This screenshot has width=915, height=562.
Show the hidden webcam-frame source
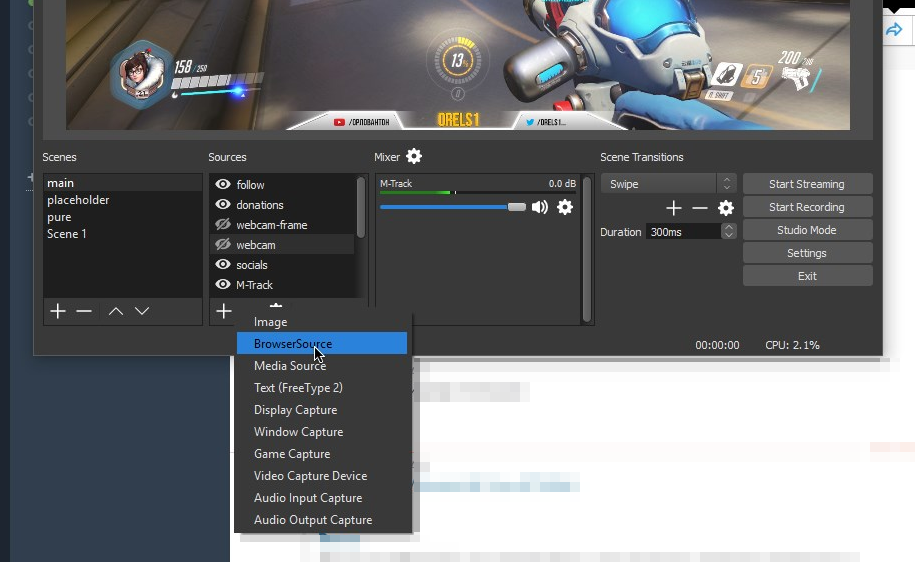(223, 225)
